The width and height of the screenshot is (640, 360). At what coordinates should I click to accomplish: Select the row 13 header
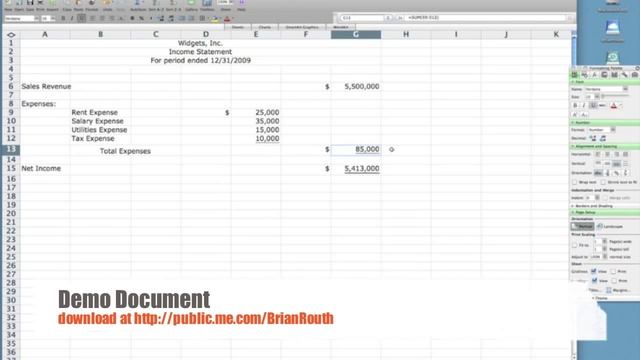11,149
